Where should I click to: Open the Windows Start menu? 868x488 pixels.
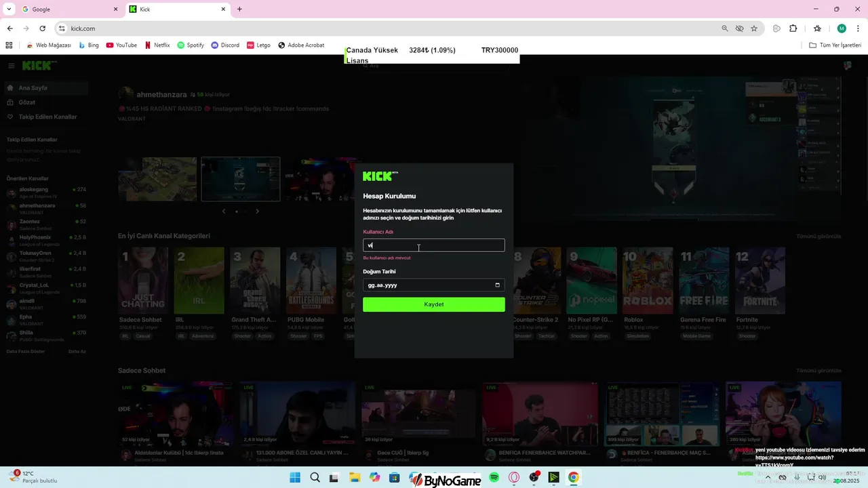pos(295,478)
